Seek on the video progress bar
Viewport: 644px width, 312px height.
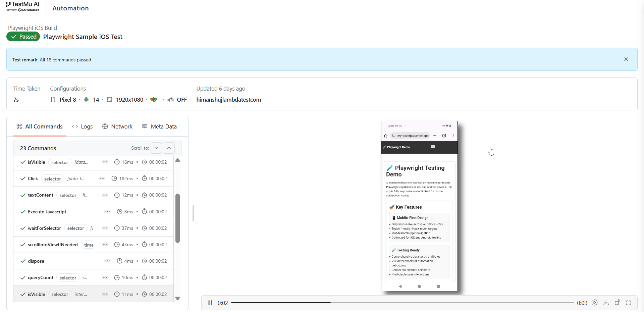(402, 303)
